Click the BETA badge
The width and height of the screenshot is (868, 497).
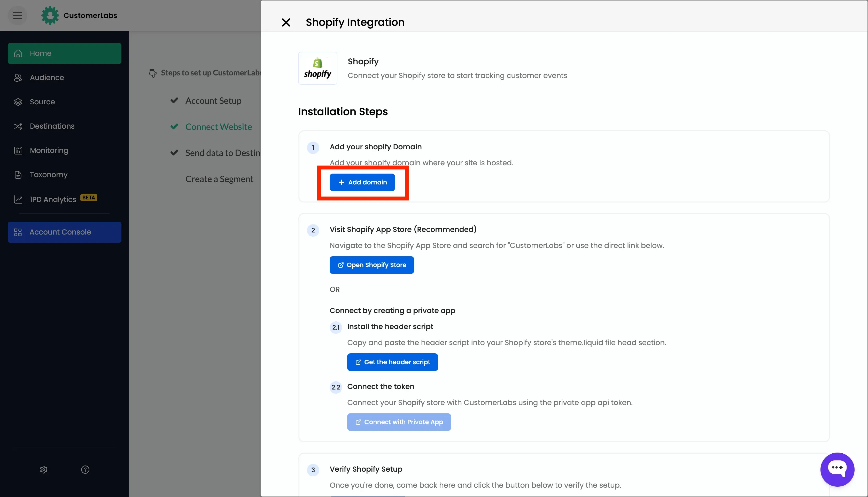click(x=89, y=198)
